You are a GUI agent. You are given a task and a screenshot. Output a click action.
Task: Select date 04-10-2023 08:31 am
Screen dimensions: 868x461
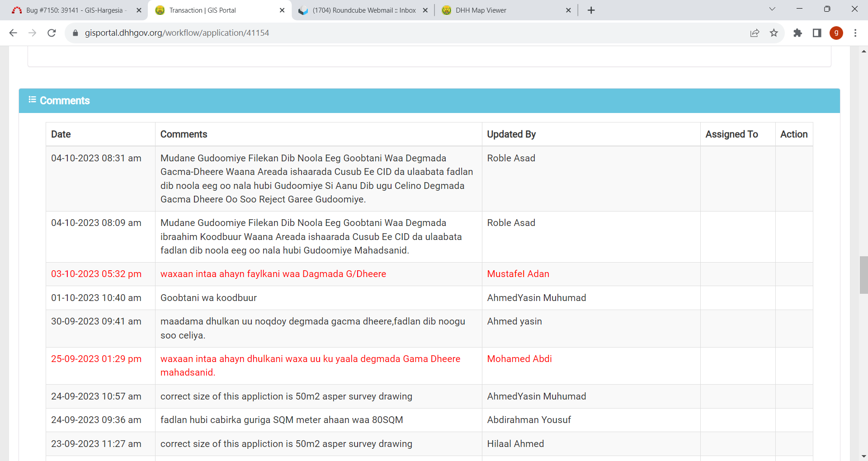point(96,158)
